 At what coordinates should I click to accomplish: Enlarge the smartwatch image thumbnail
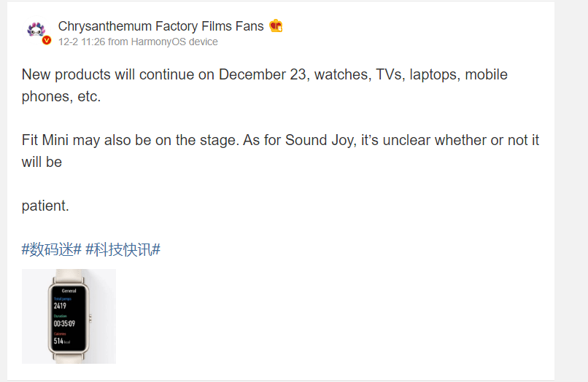[69, 316]
